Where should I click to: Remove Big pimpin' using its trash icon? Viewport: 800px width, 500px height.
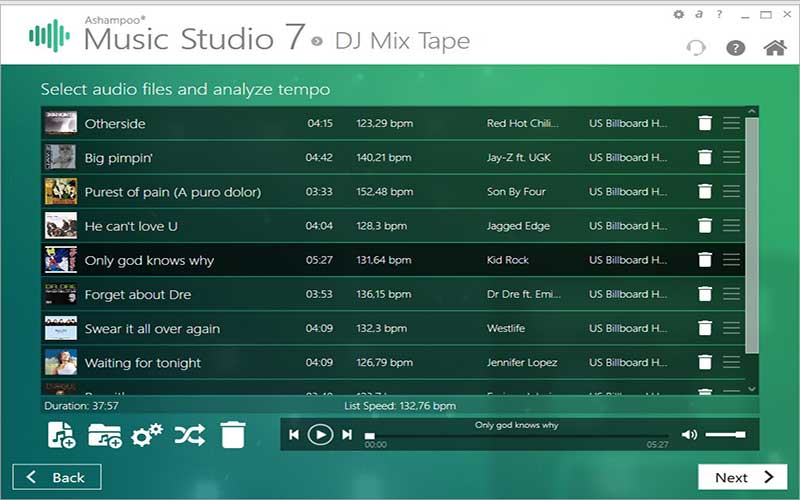pos(705,157)
